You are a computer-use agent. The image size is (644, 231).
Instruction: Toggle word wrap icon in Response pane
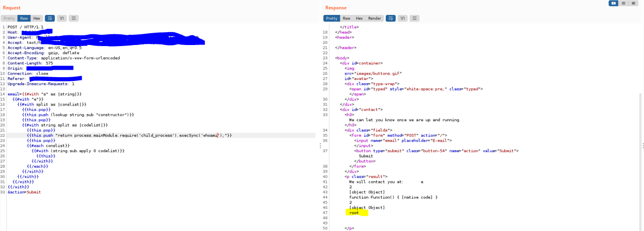point(391,18)
